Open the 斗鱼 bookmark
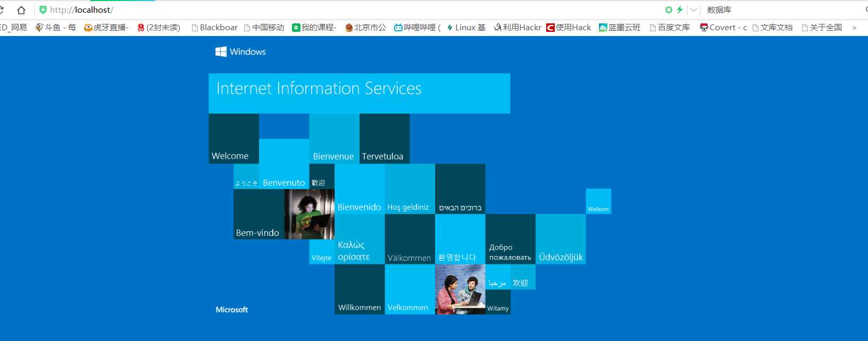This screenshot has width=868, height=341. point(56,28)
